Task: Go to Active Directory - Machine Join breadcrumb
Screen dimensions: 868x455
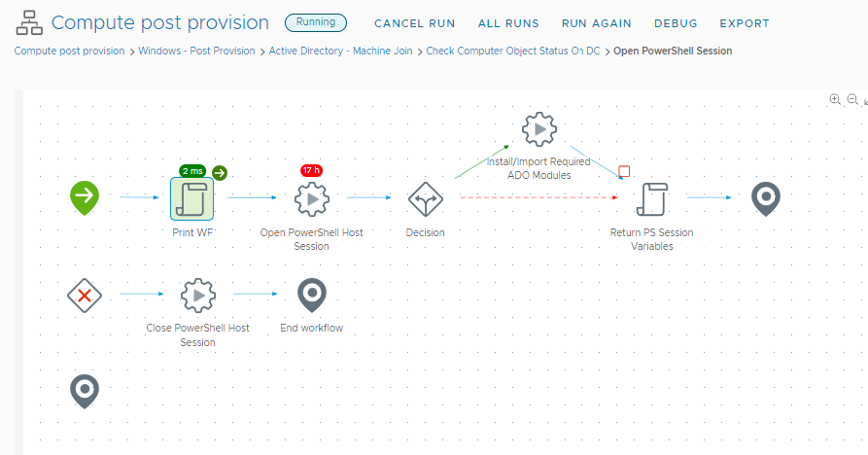Action: (340, 51)
